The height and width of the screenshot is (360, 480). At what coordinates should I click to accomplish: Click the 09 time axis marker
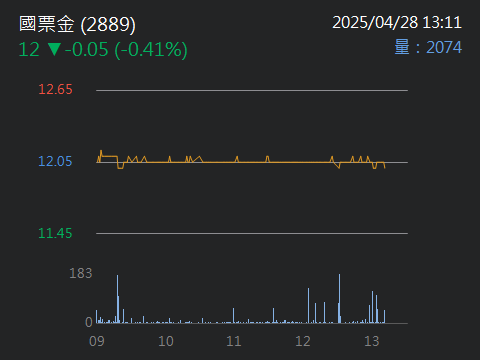click(97, 341)
